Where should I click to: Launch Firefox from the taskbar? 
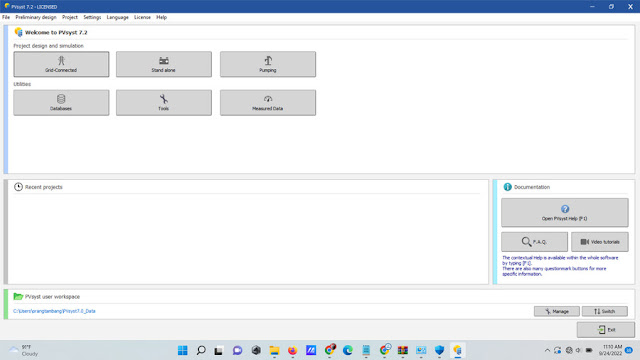coord(293,350)
